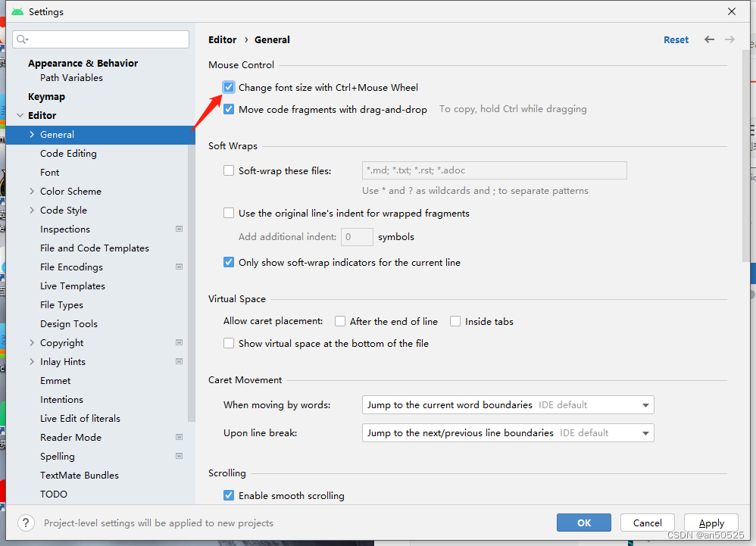Toggle Only show soft-wrap indicators checkbox
This screenshot has width=756, height=546.
click(229, 263)
